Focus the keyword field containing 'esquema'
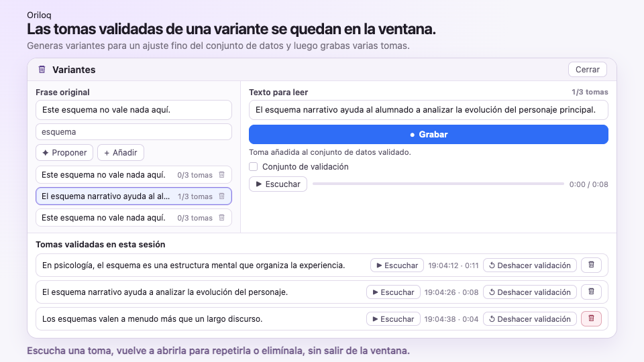This screenshot has width=644, height=362. click(x=134, y=132)
